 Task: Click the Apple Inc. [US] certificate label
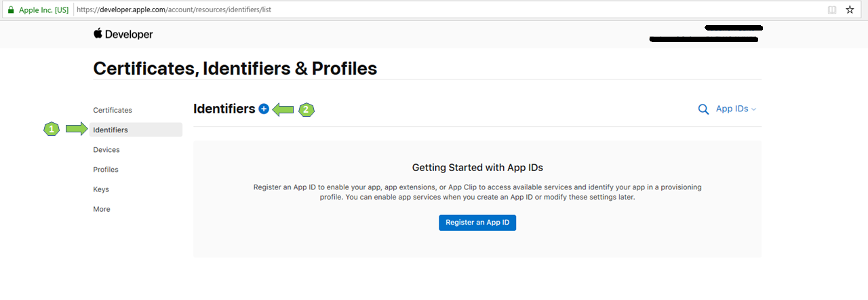(x=43, y=10)
